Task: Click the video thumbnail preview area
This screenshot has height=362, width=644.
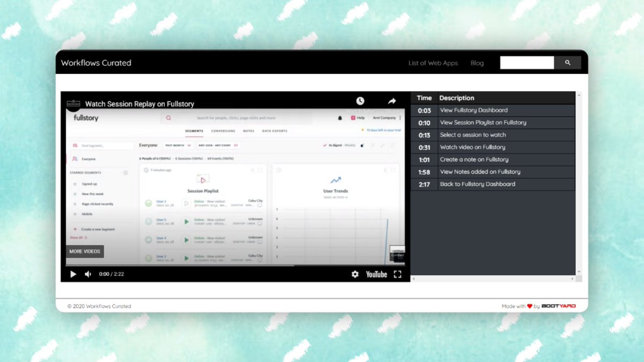Action: point(235,188)
